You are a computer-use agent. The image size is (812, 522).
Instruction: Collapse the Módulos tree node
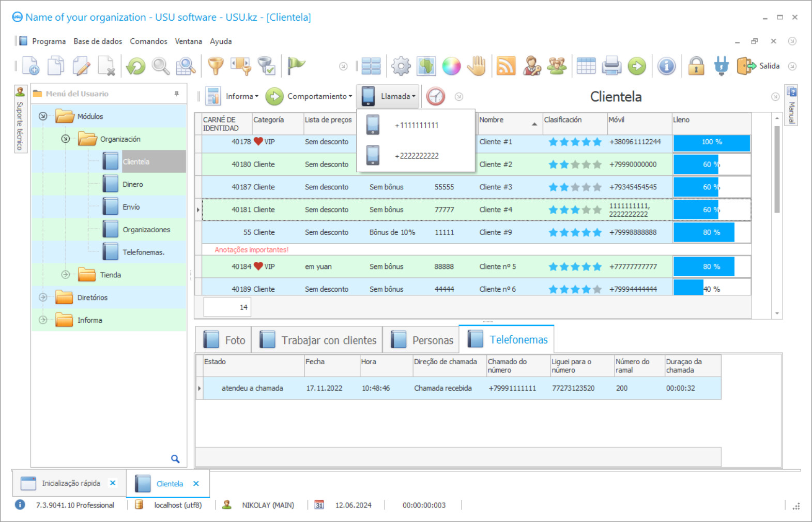43,116
